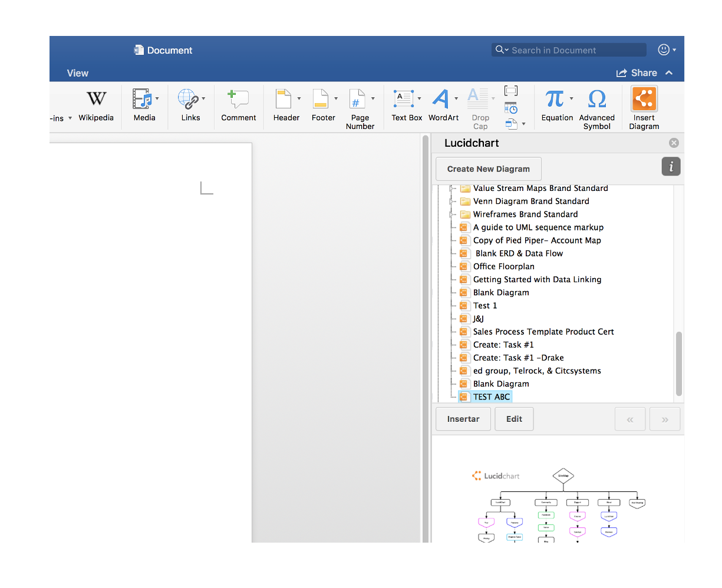Click the Word document icon in title bar
722x588 pixels.
[x=139, y=50]
